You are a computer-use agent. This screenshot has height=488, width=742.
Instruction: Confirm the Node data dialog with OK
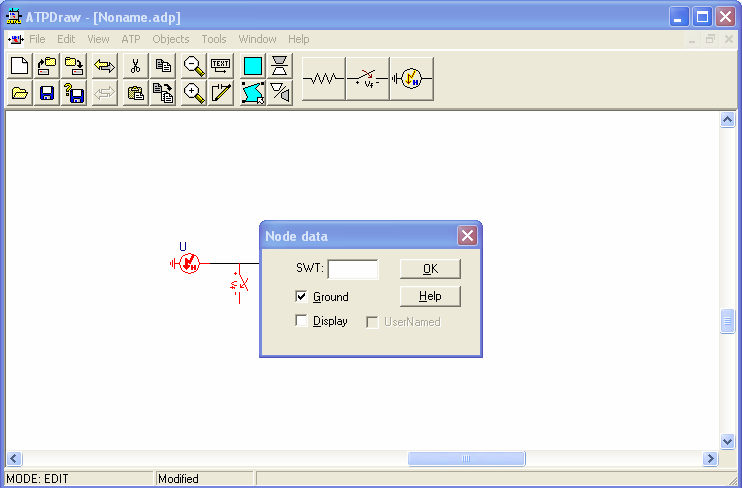pyautogui.click(x=430, y=269)
